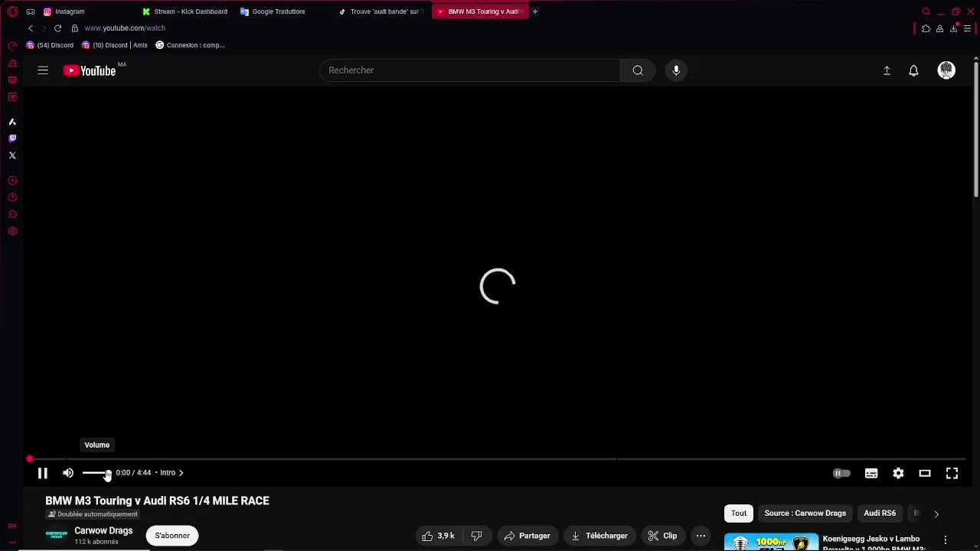980x551 pixels.
Task: Open the YouTube create upload icon
Action: tap(887, 70)
